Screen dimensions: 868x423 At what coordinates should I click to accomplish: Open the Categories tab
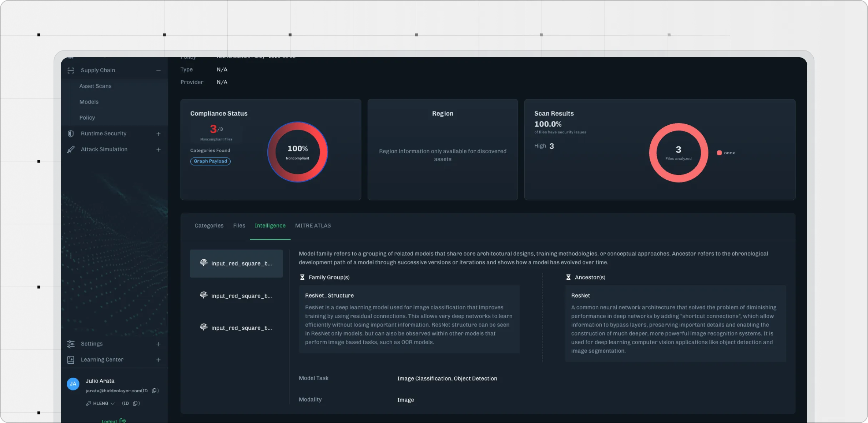(x=209, y=225)
